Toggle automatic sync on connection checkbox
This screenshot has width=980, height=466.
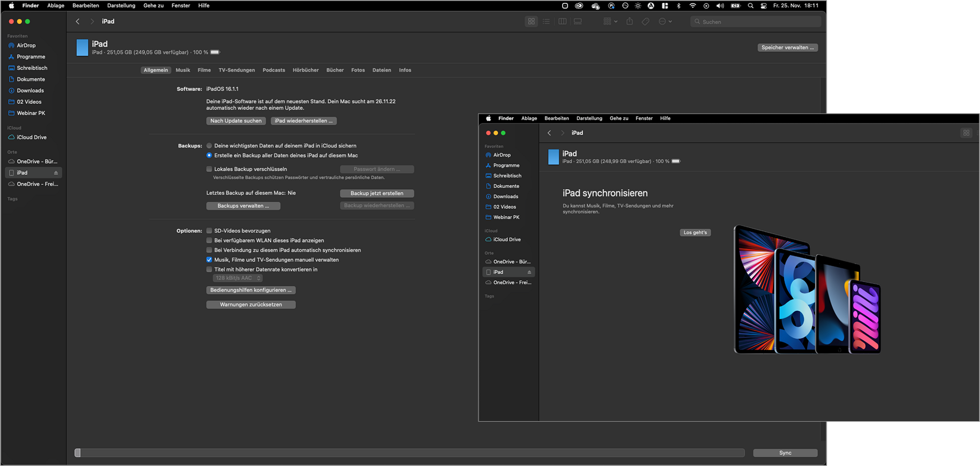(209, 250)
